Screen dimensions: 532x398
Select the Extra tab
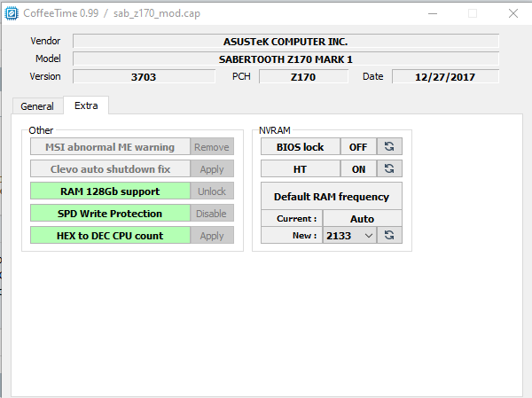(x=86, y=105)
